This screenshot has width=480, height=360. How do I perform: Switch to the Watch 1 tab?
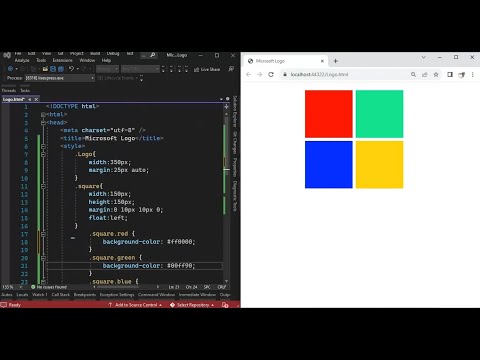(40, 295)
